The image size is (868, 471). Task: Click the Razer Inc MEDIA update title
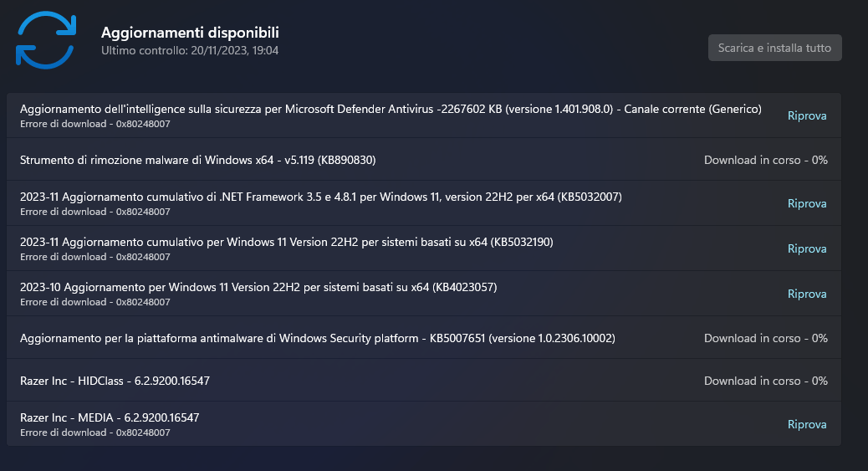110,417
